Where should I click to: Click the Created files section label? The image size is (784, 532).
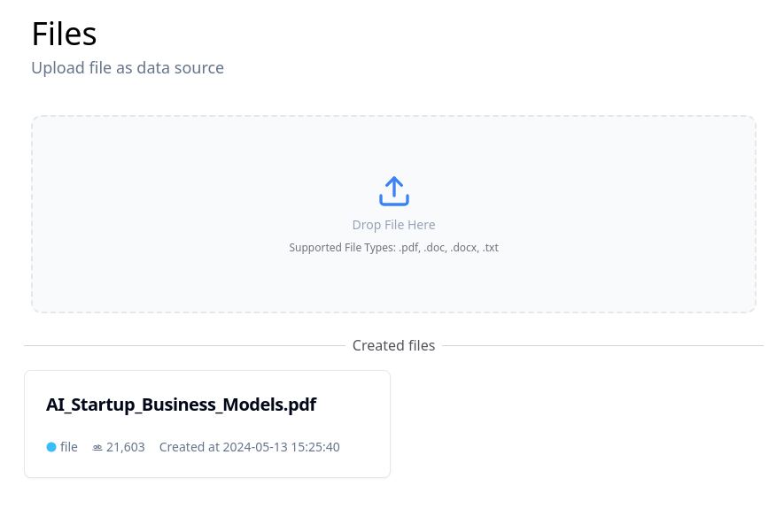[x=393, y=345]
